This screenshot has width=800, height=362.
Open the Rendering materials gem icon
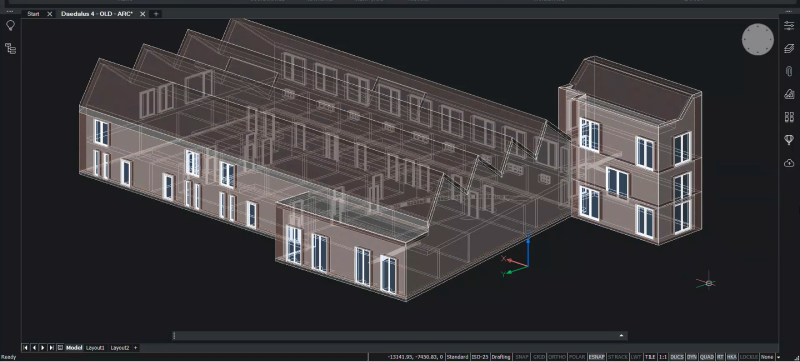click(789, 140)
